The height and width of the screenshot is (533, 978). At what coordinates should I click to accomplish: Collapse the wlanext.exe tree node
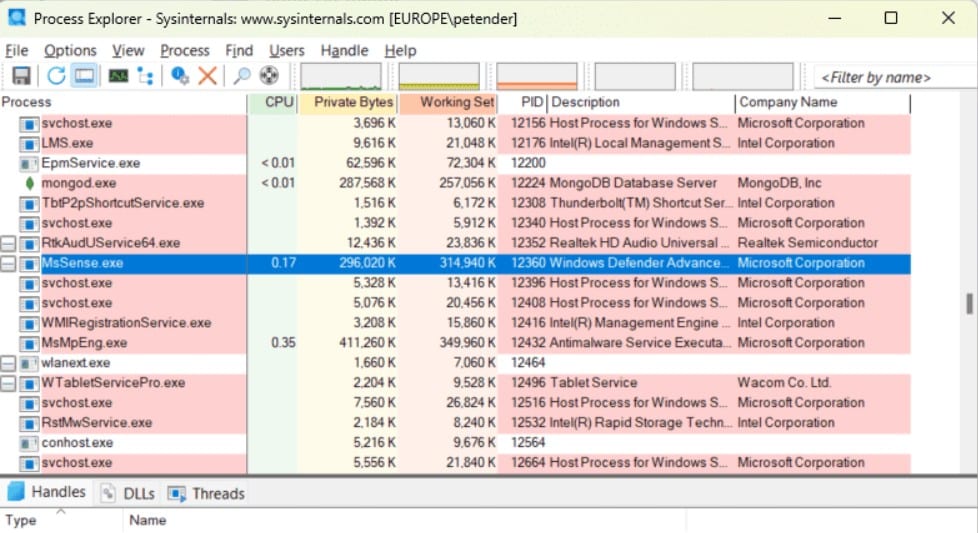click(x=8, y=363)
